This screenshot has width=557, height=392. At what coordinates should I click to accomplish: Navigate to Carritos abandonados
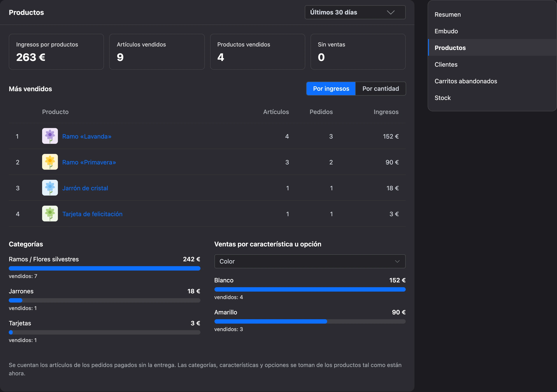[x=466, y=81]
